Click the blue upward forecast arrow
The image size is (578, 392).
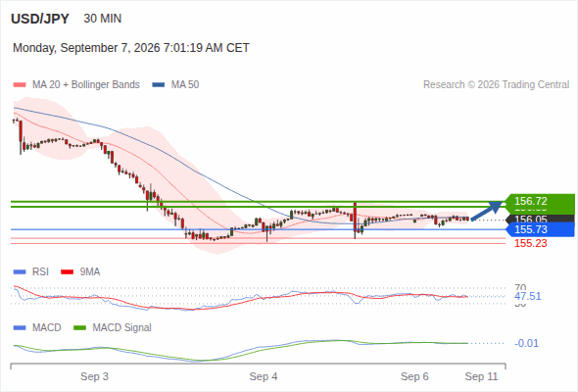coord(487,211)
